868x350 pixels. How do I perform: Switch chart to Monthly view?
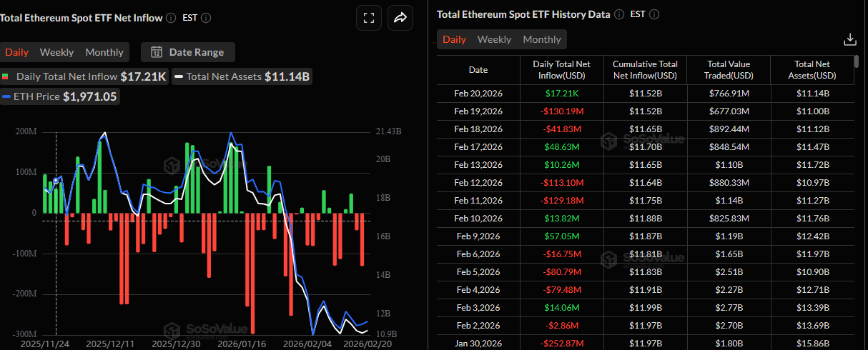tap(104, 52)
